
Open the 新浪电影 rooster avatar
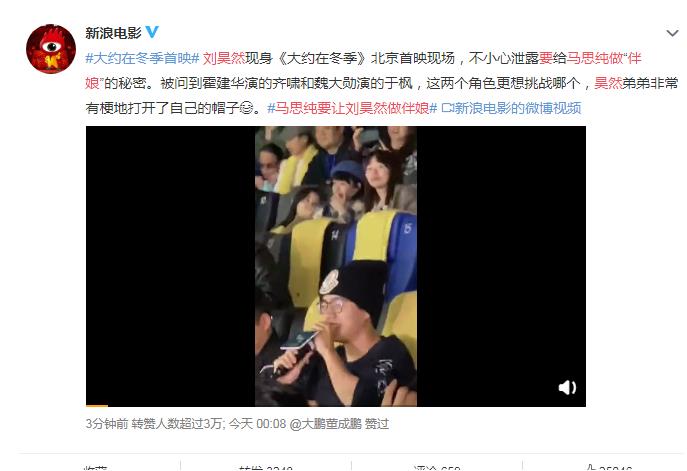click(51, 49)
